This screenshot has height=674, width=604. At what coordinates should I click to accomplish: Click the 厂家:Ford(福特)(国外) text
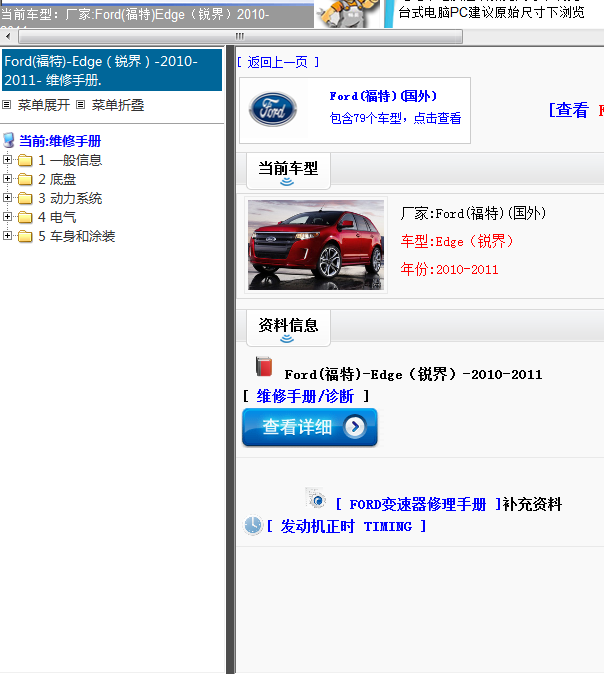473,213
